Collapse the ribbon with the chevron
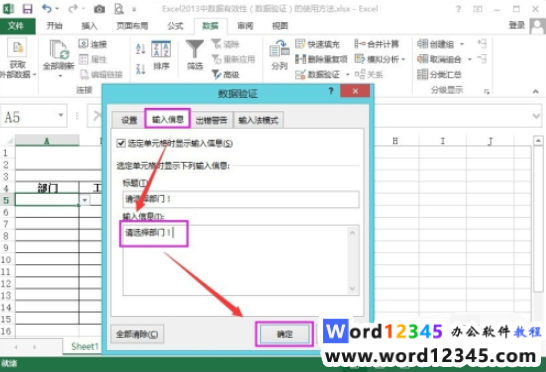 536,92
